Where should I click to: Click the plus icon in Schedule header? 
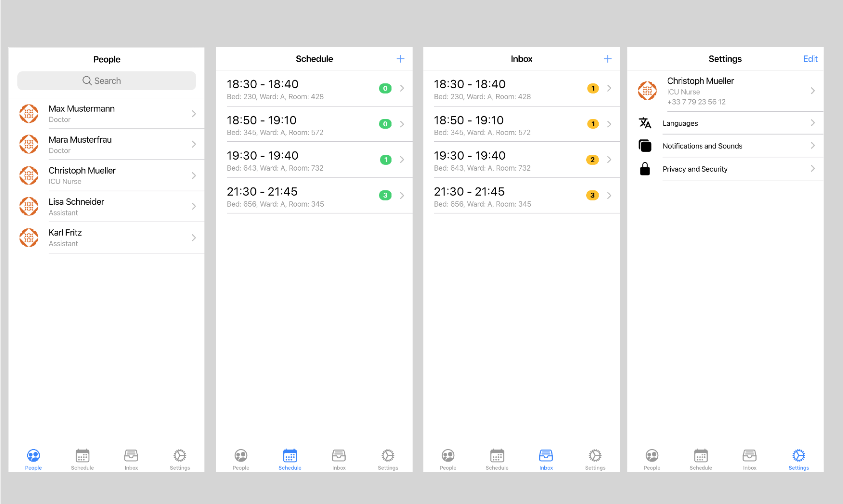(x=400, y=59)
